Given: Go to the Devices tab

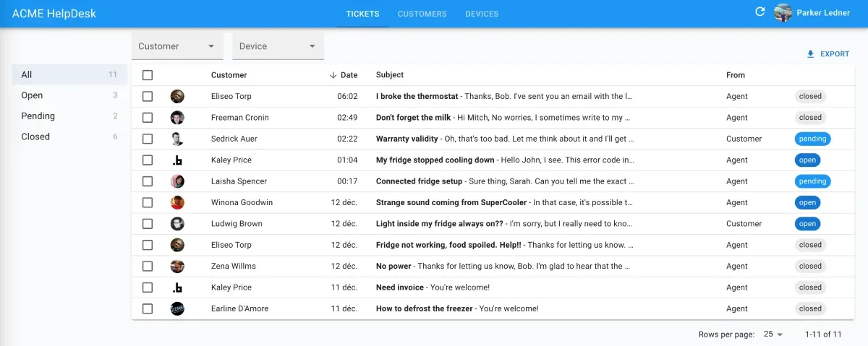Looking at the screenshot, I should click(x=482, y=14).
